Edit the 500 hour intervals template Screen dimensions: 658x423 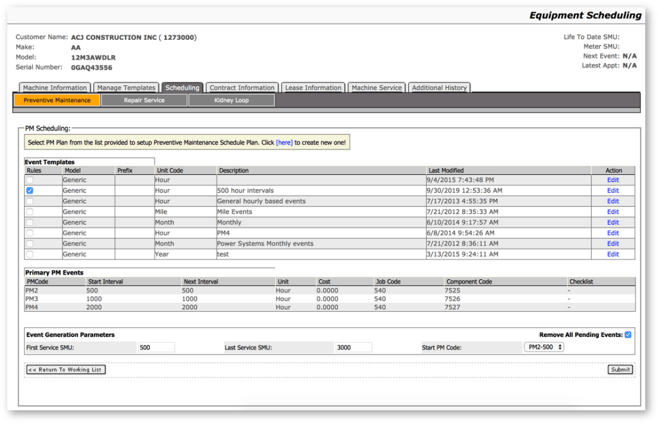click(x=613, y=190)
